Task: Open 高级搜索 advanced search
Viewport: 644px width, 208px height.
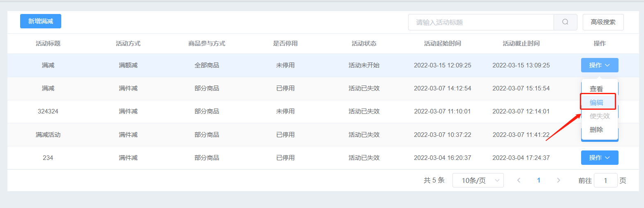Action: pos(603,22)
